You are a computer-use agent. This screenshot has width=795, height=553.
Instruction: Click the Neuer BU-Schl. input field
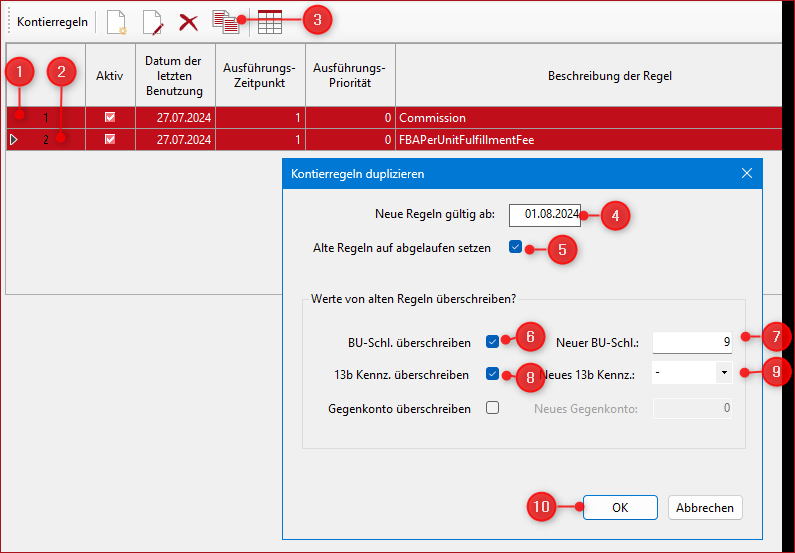691,342
